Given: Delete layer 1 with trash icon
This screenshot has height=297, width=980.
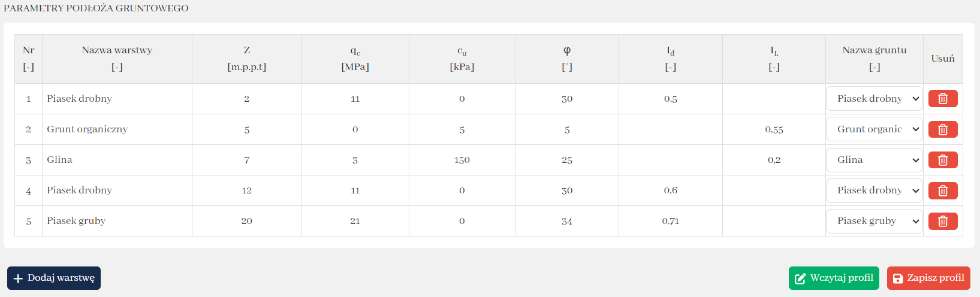Looking at the screenshot, I should (942, 99).
